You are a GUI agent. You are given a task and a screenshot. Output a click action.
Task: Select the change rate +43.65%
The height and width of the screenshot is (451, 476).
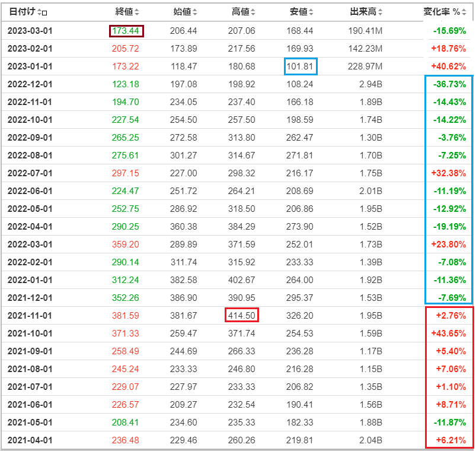(449, 334)
